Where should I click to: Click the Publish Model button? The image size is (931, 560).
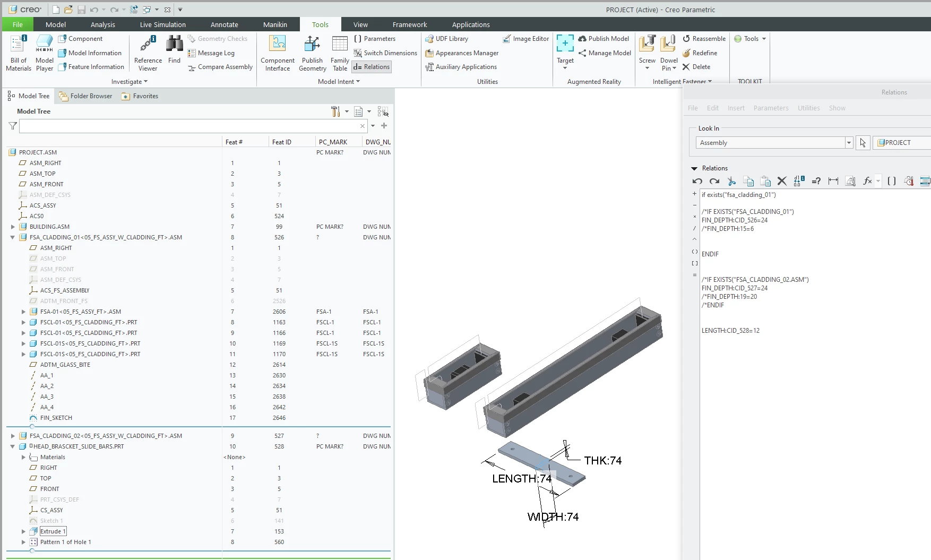click(604, 39)
